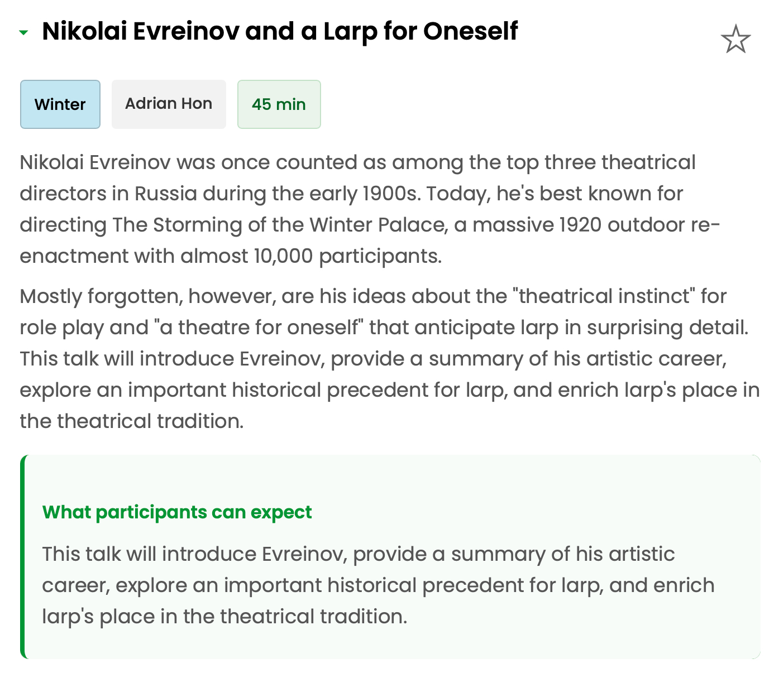Click 'larp's place in the theatrical tradition' in callout
The image size is (784, 683).
pyautogui.click(x=224, y=617)
